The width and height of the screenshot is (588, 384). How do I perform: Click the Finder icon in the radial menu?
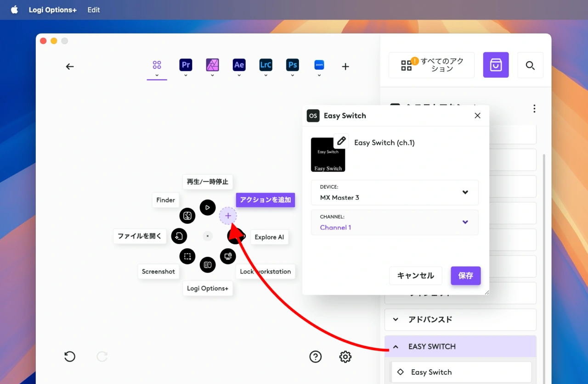[x=187, y=216]
